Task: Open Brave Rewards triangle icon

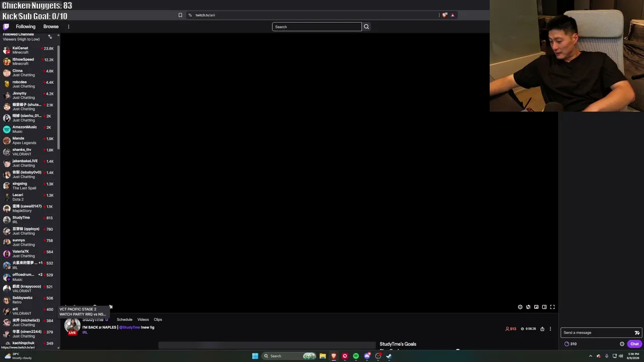Action: click(x=452, y=15)
